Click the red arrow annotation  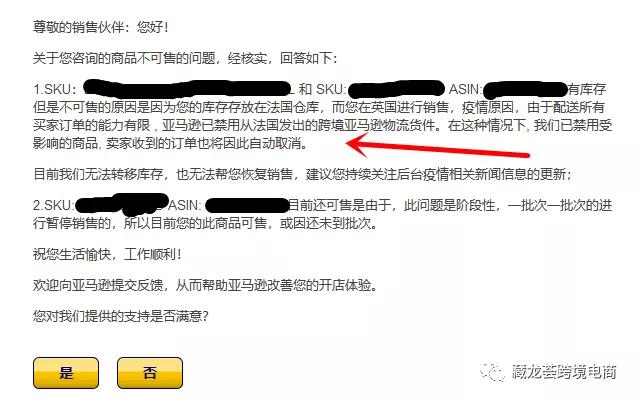pyautogui.click(x=437, y=147)
